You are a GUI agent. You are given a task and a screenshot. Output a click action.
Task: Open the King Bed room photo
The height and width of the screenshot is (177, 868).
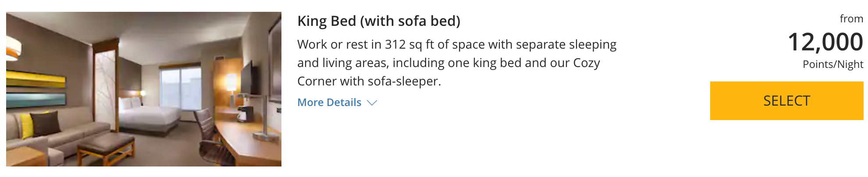(x=144, y=89)
